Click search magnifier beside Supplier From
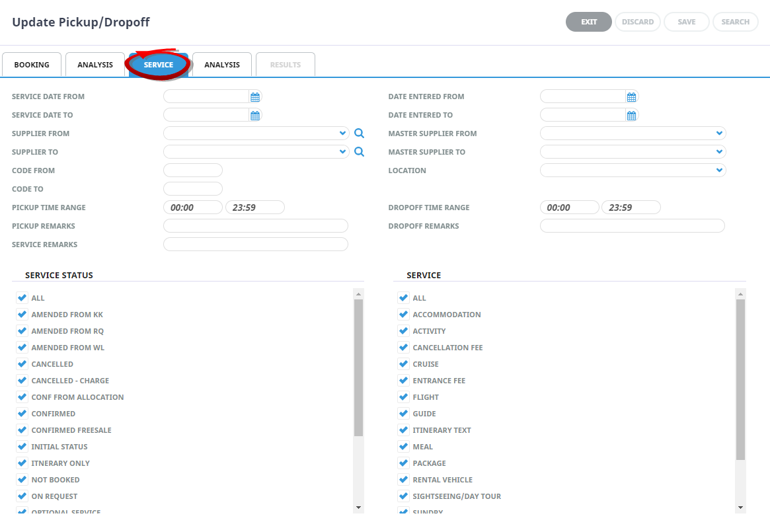Screen dimensions: 770x532 click(359, 133)
